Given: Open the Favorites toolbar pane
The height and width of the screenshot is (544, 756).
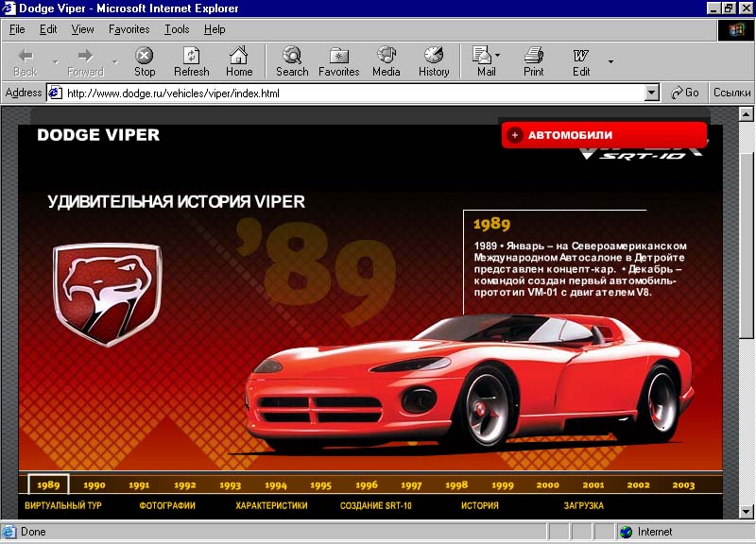Looking at the screenshot, I should (x=339, y=61).
